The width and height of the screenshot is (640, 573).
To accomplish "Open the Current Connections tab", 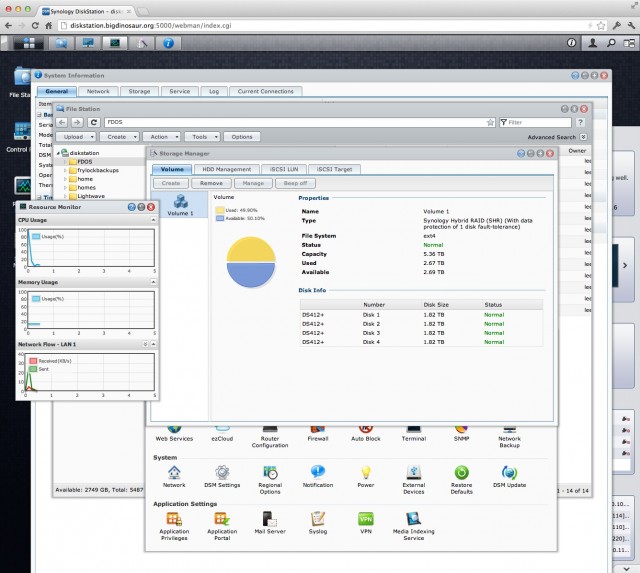I will point(266,91).
